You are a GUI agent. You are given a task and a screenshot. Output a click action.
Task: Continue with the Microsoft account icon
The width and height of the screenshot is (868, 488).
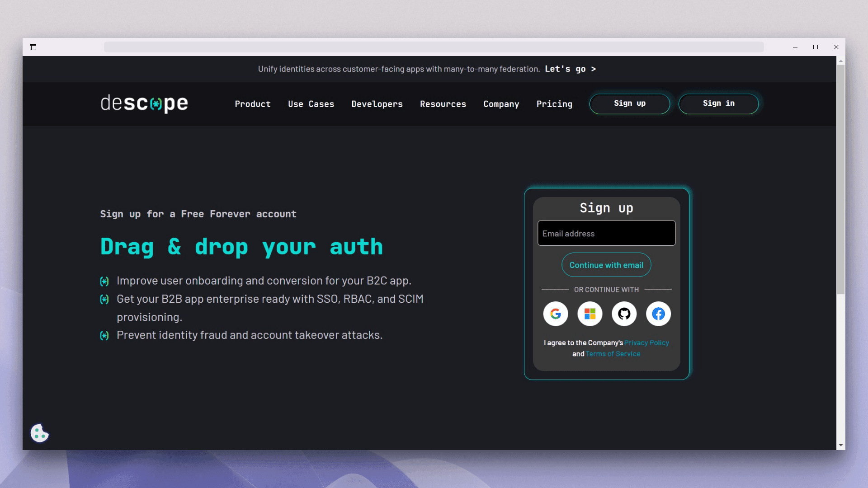coord(590,314)
